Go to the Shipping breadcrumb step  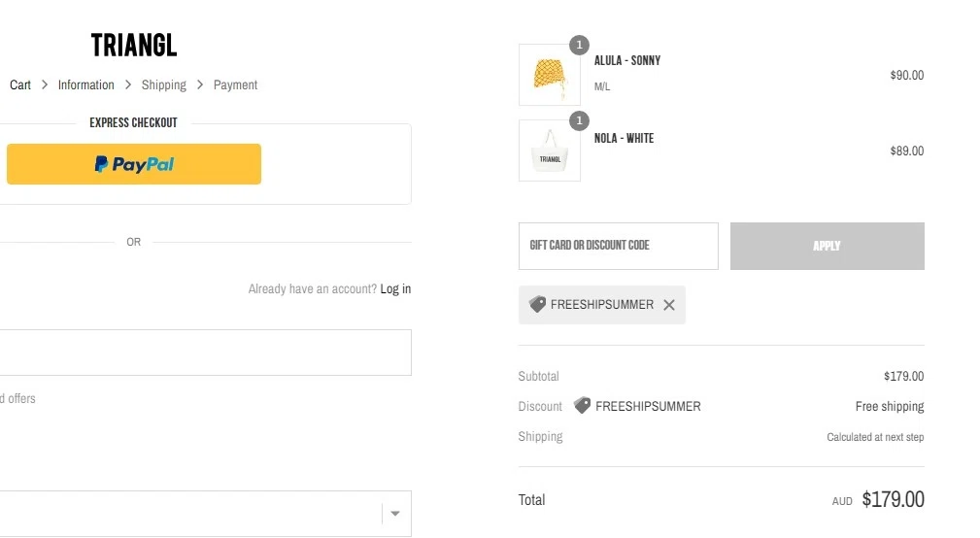coord(164,84)
